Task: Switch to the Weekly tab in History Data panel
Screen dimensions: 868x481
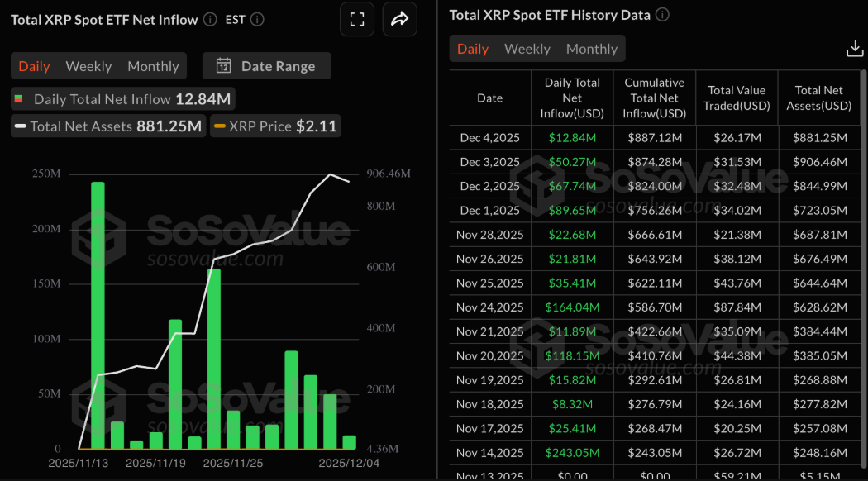Action: tap(527, 48)
